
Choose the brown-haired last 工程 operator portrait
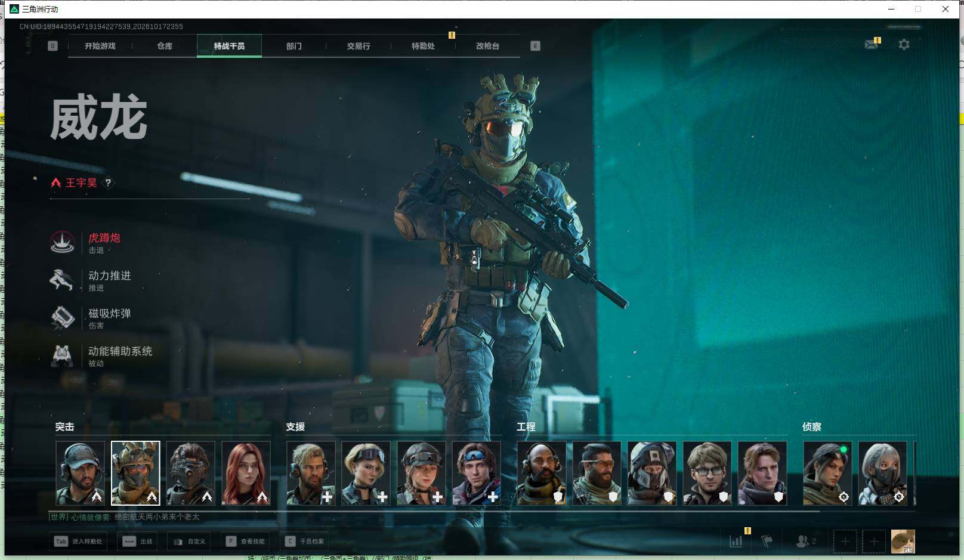tap(762, 473)
